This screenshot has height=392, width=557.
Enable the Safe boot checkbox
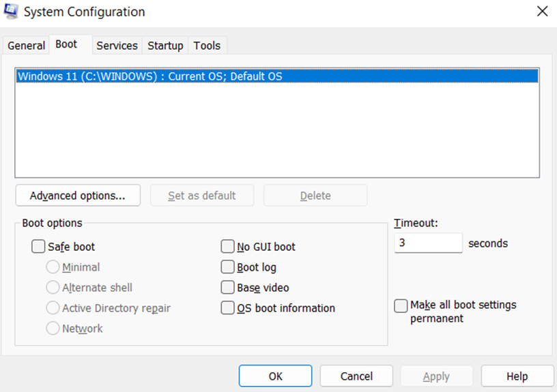[39, 247]
